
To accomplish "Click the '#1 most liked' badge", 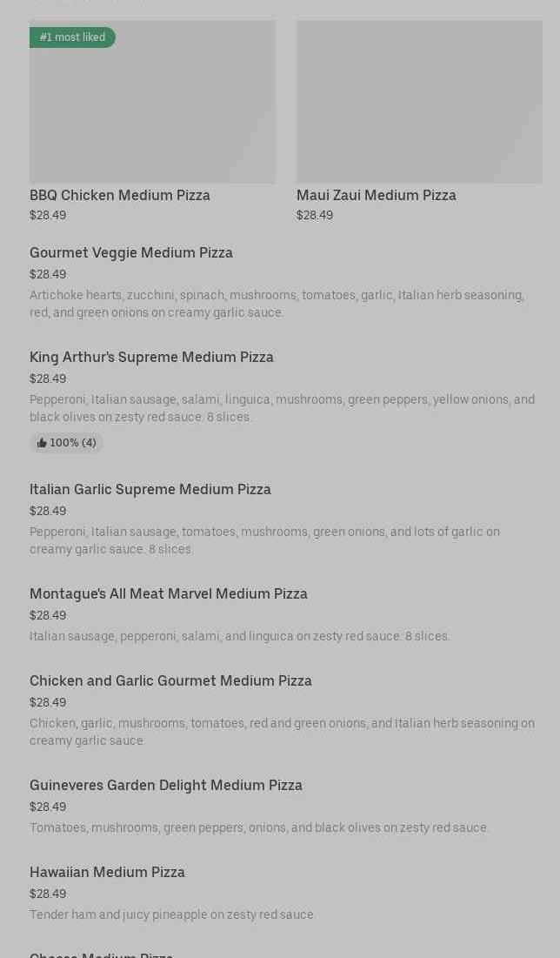I will coord(72,37).
